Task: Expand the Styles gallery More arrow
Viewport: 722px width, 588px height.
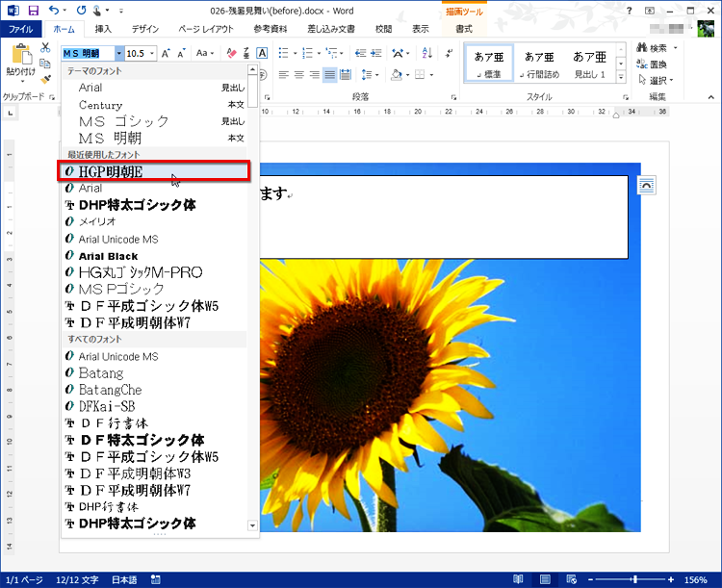Action: pyautogui.click(x=621, y=77)
